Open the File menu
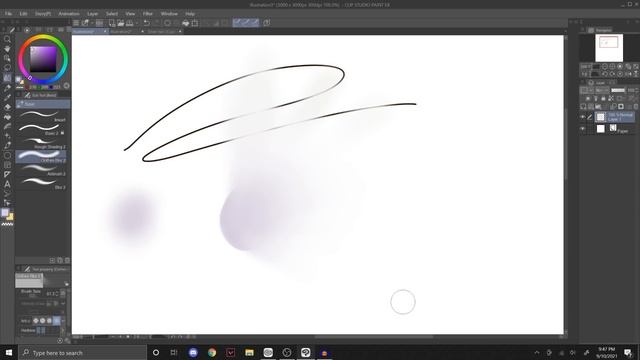The image size is (640, 360). click(x=8, y=13)
